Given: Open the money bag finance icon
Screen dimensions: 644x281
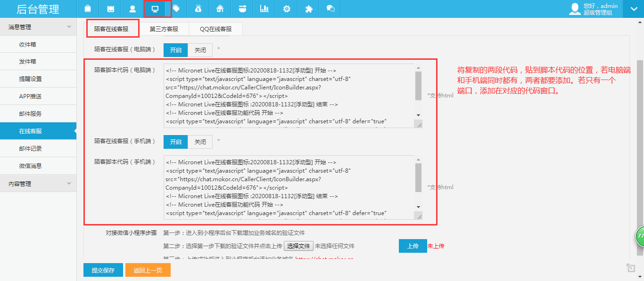Looking at the screenshot, I should point(198,9).
